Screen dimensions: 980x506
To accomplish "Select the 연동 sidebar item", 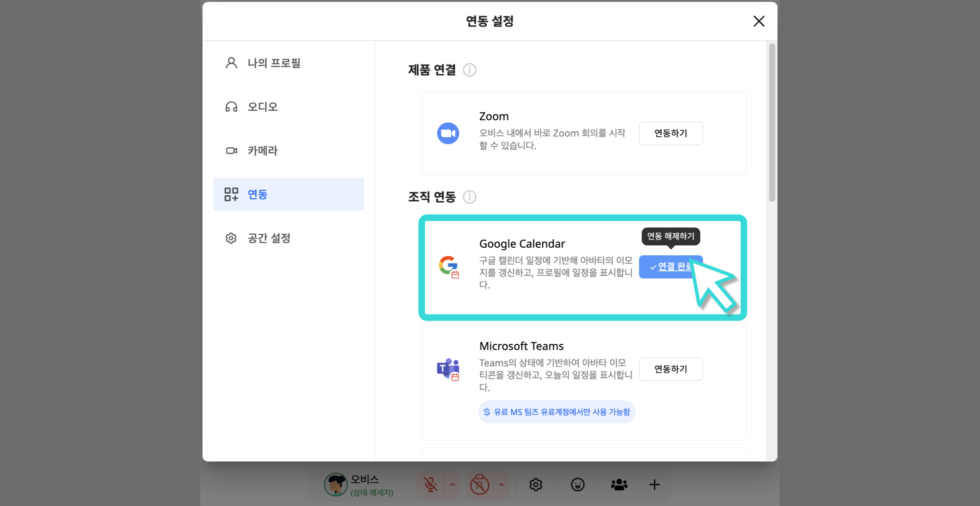I will tap(289, 194).
